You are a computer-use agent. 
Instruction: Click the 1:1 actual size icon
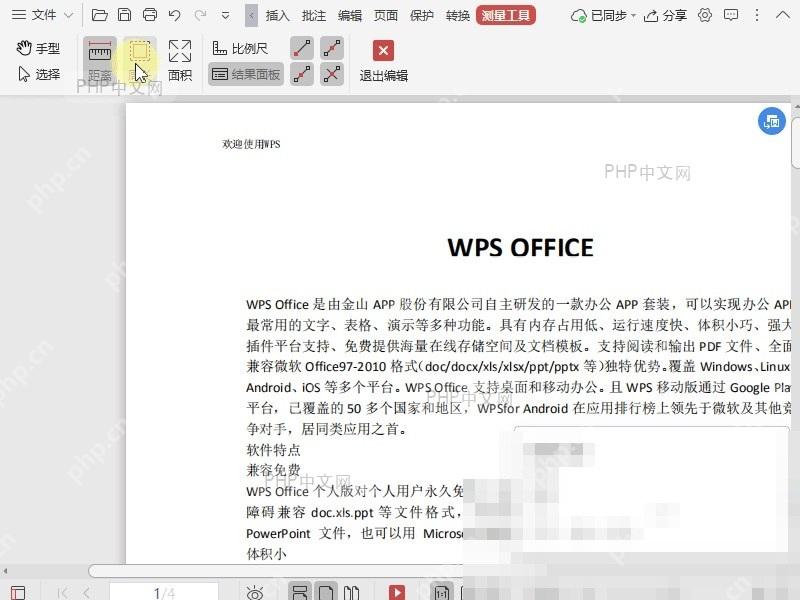coord(442,592)
